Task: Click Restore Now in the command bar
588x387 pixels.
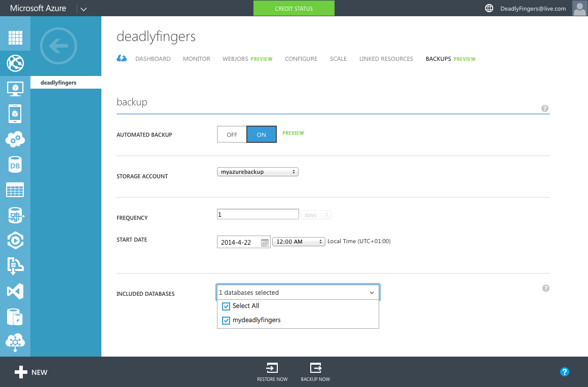Action: click(x=272, y=372)
